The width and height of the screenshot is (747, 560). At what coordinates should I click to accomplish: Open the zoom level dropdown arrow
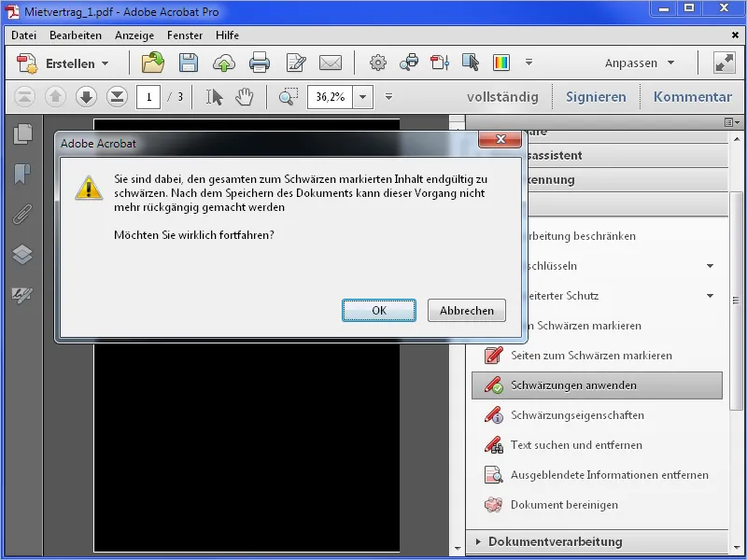tap(362, 97)
